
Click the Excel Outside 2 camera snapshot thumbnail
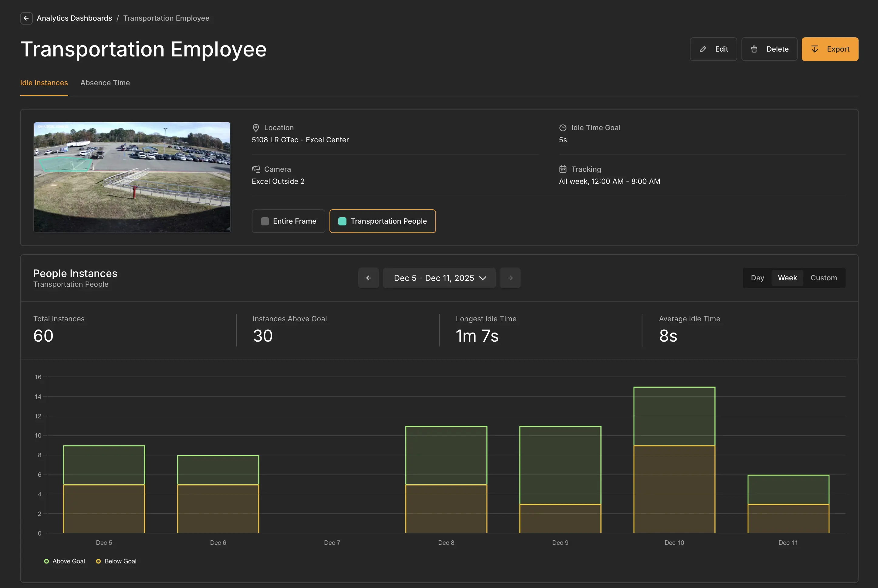[x=132, y=177]
